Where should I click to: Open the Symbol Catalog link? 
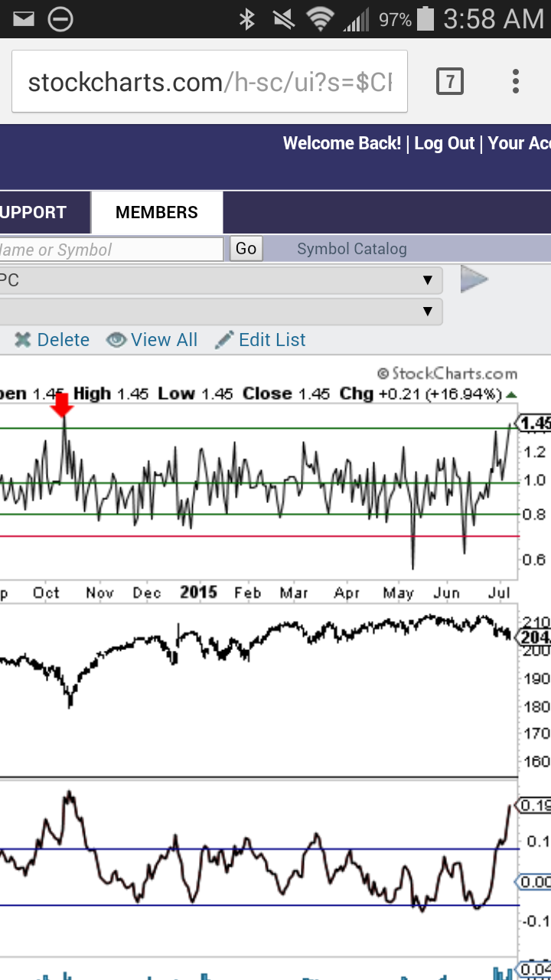click(352, 249)
